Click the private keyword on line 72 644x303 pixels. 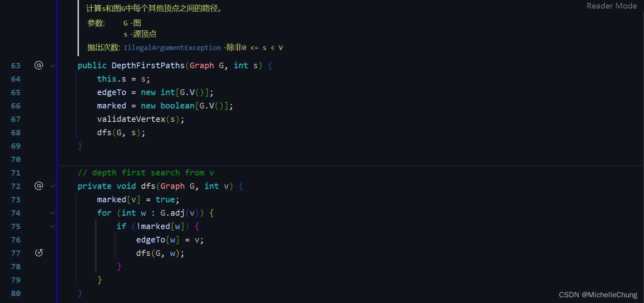(95, 186)
